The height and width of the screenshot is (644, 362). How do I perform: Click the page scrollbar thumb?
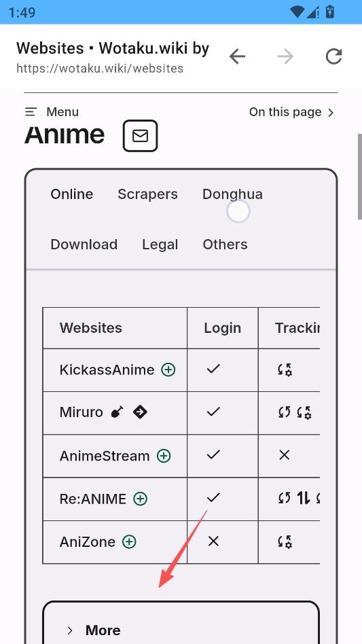[x=359, y=177]
